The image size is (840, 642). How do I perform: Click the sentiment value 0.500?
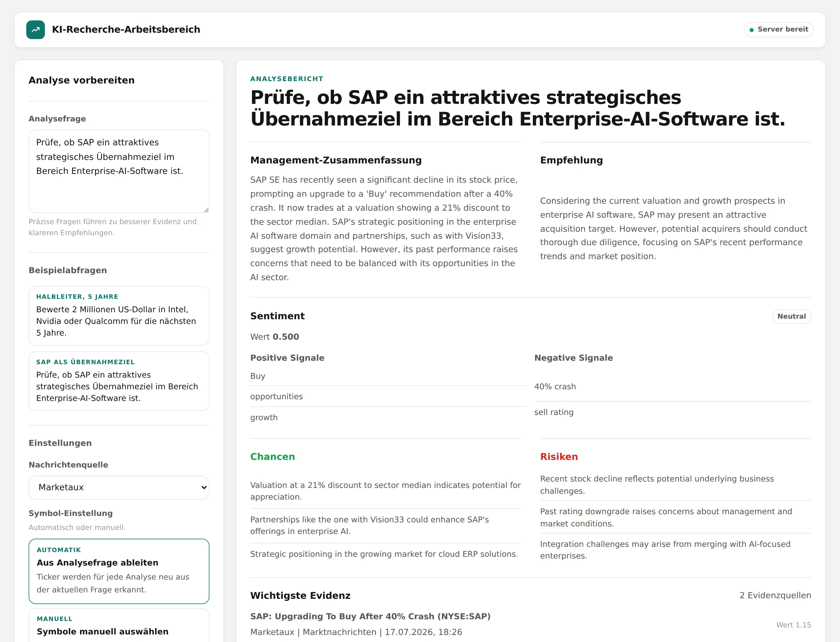(286, 337)
